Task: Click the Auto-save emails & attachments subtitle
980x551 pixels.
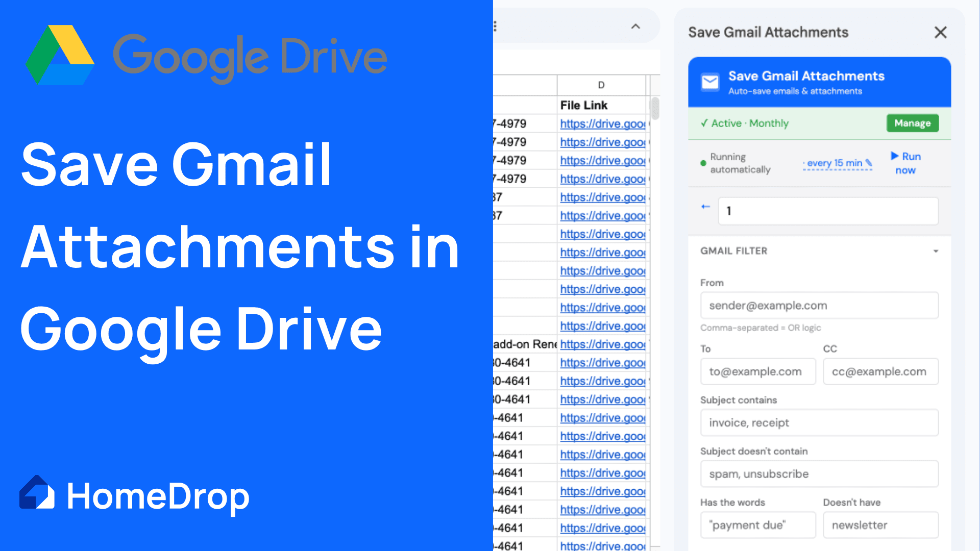Action: coord(795,91)
